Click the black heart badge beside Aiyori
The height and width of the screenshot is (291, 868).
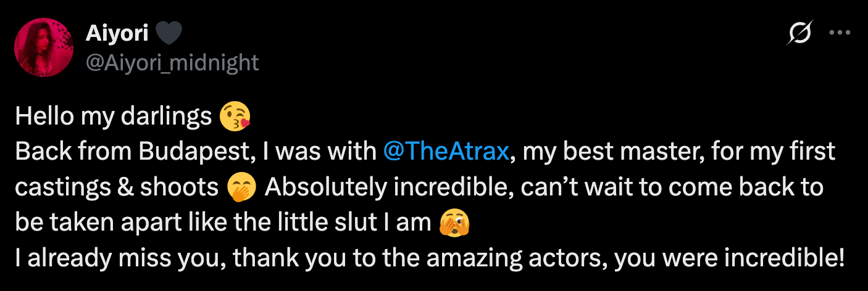click(169, 34)
